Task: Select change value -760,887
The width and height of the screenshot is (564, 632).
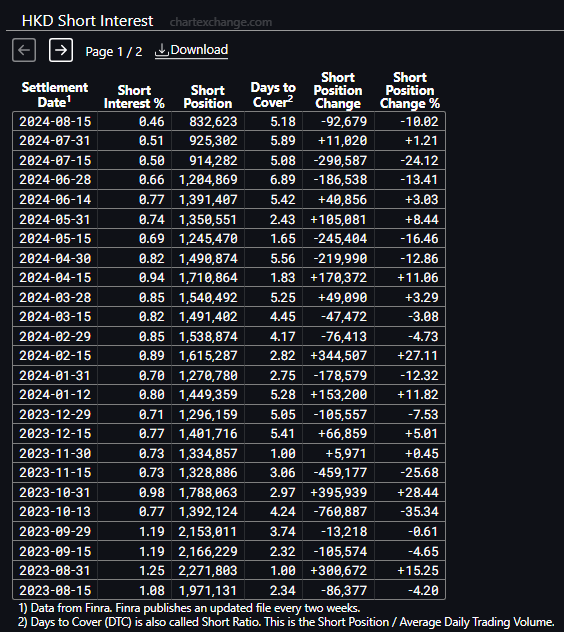Action: pos(340,512)
